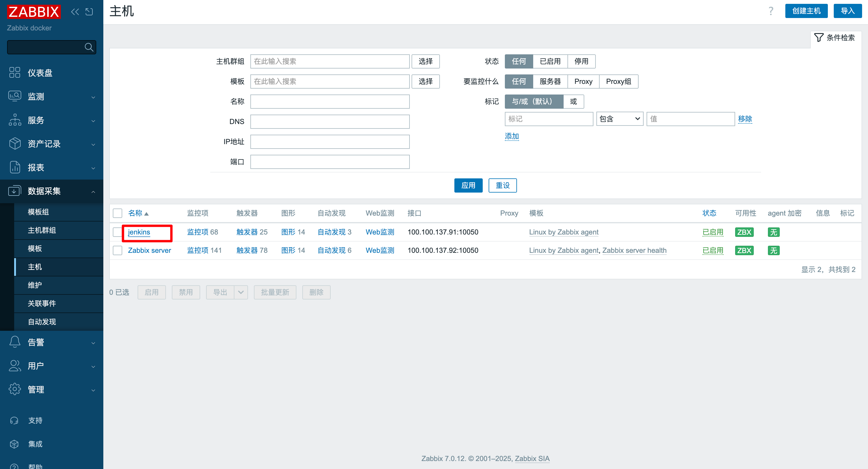
Task: Click the 条件检索 filter funnel icon
Action: [x=819, y=38]
